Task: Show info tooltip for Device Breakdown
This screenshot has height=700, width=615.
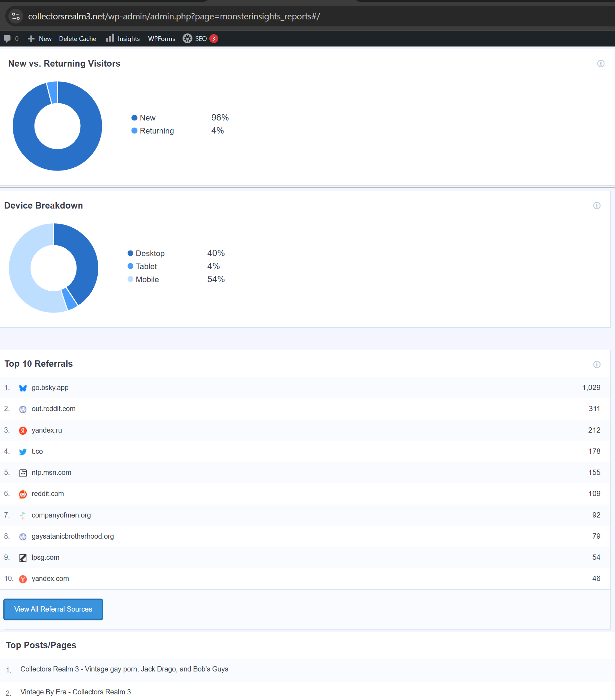Action: [597, 205]
